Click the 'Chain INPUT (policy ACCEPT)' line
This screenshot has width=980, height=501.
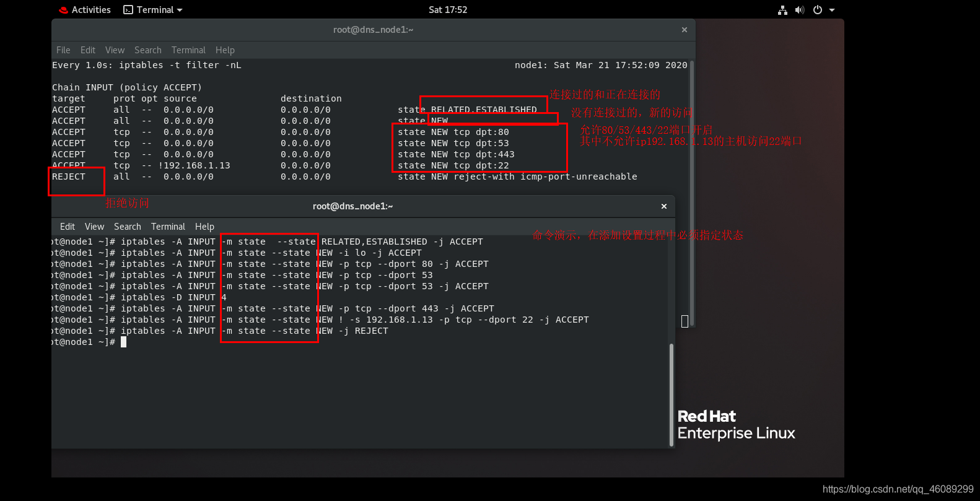127,87
